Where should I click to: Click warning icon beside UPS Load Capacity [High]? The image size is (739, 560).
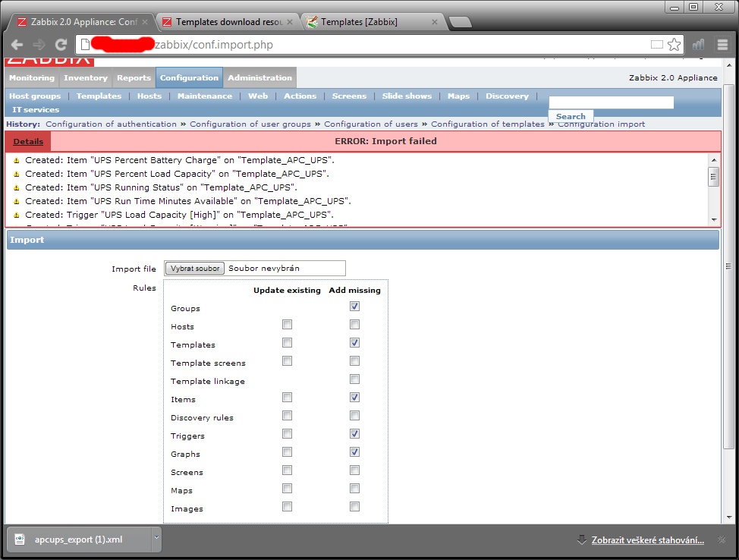17,215
